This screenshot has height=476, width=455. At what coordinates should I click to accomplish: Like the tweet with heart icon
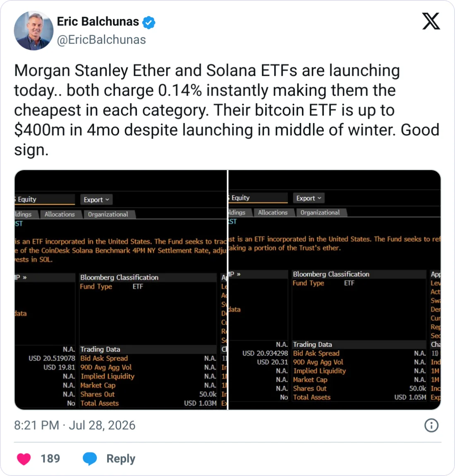click(24, 459)
